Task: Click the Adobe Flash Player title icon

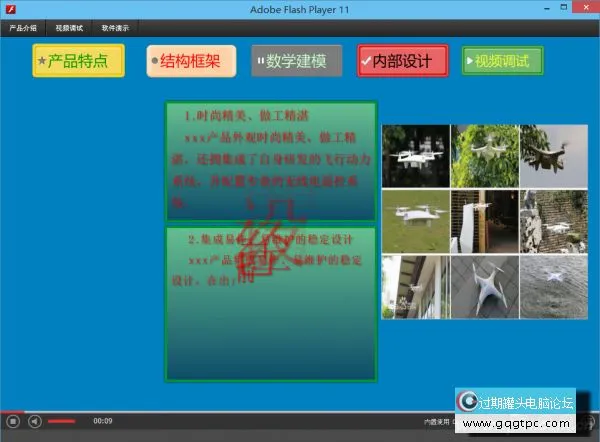Action: (x=10, y=9)
